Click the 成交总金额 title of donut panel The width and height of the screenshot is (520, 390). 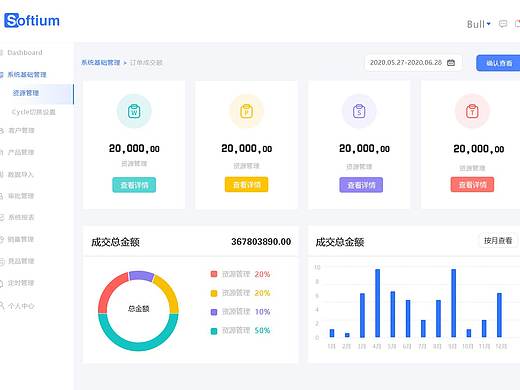(x=115, y=242)
